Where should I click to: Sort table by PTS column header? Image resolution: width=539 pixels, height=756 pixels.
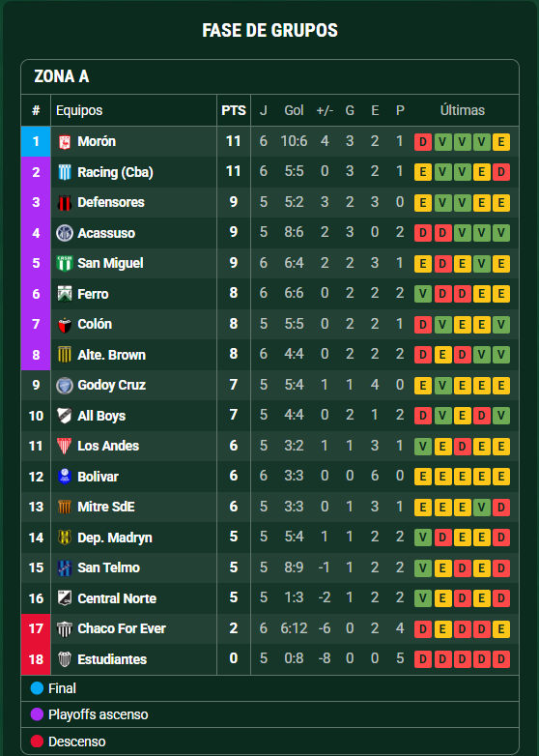coord(234,110)
